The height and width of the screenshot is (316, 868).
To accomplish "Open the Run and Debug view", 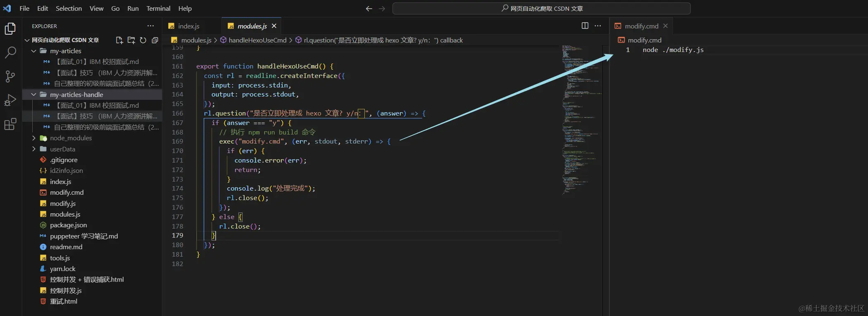I will tap(10, 100).
